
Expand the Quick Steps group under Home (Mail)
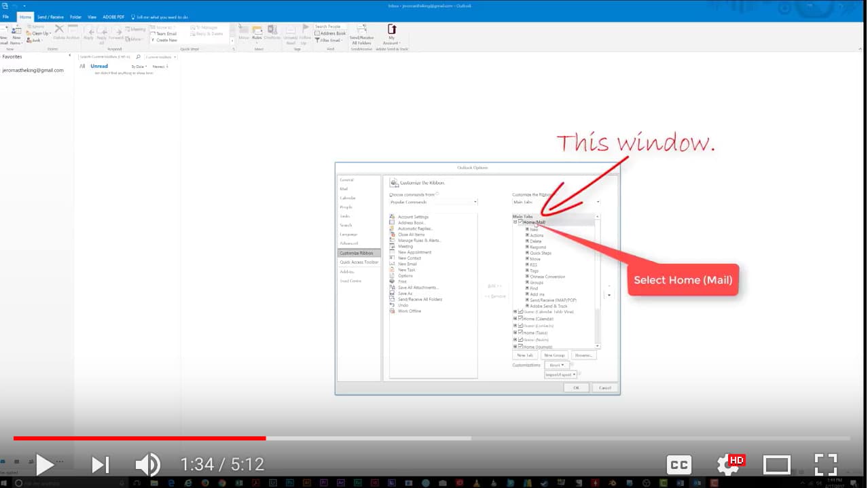point(527,254)
